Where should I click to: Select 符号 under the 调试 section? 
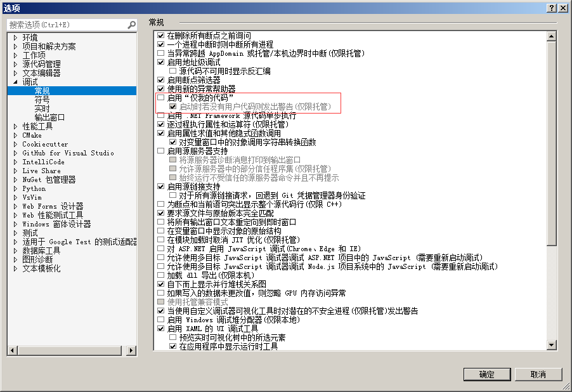[x=41, y=99]
